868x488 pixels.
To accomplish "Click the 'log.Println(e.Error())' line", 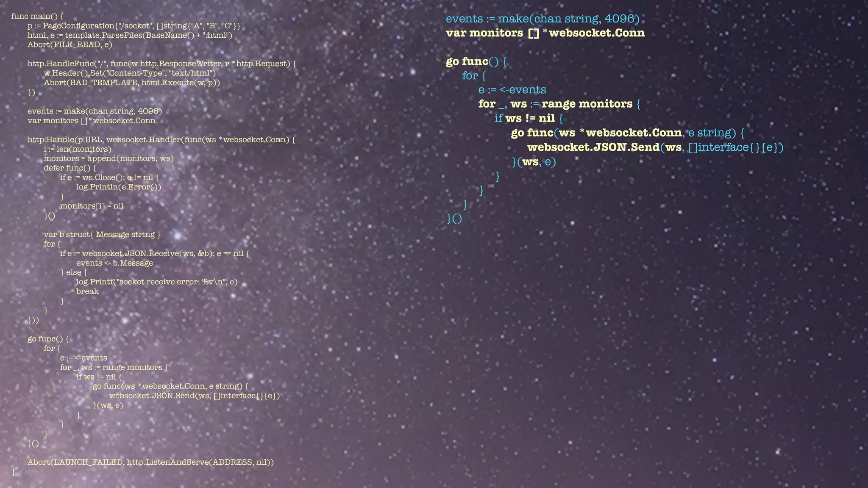I will pyautogui.click(x=119, y=187).
